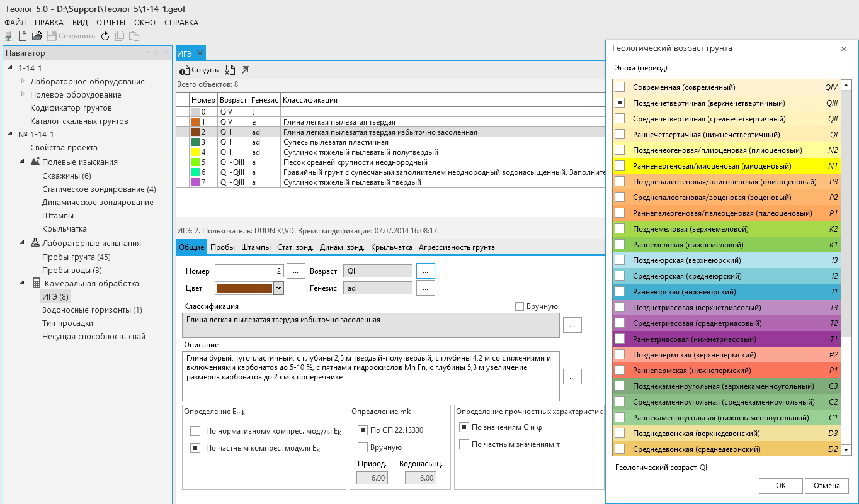Click the copy icon in main toolbar
859x504 pixels.
[x=120, y=36]
